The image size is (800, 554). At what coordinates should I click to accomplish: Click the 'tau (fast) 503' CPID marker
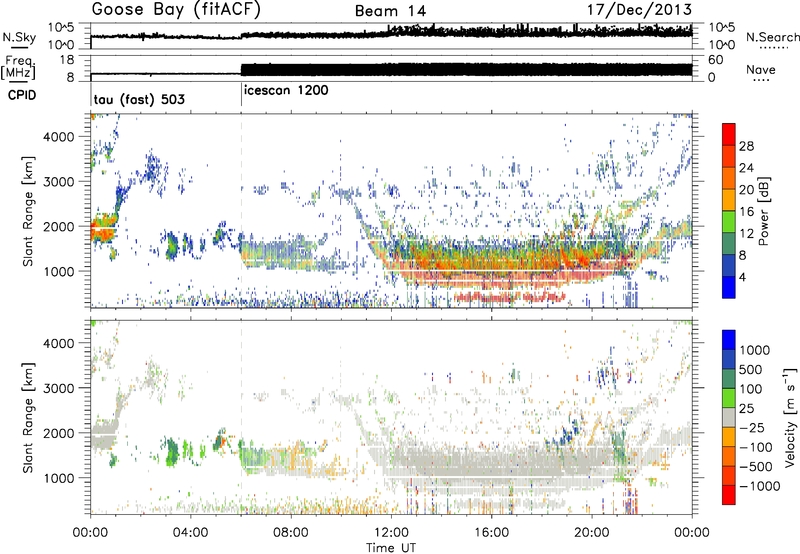pyautogui.click(x=139, y=99)
